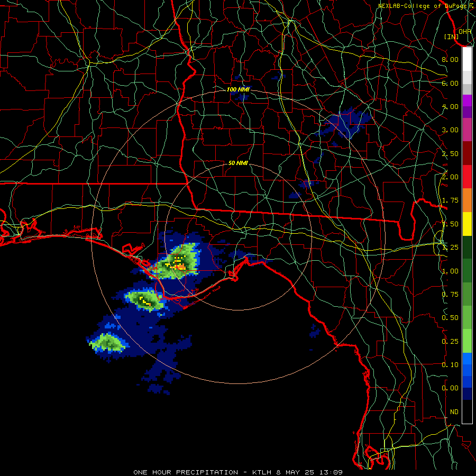Pick the white swatch in the legend
This screenshot has height=476, width=476.
point(467,59)
